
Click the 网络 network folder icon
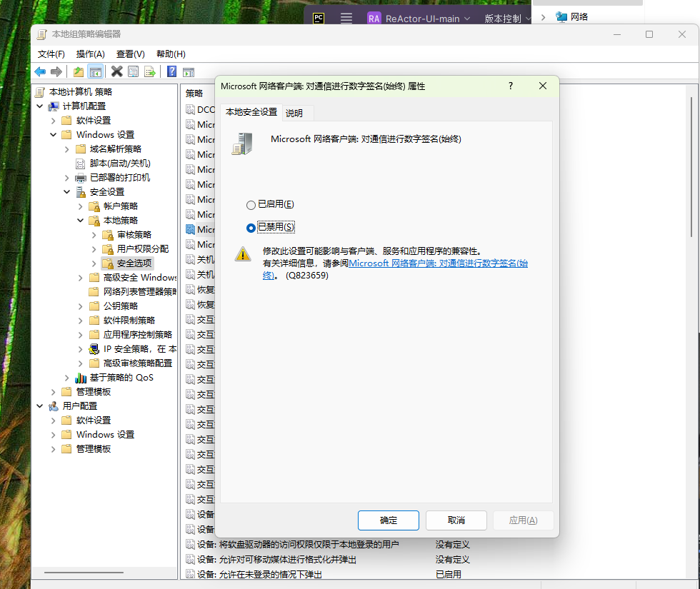tap(561, 17)
